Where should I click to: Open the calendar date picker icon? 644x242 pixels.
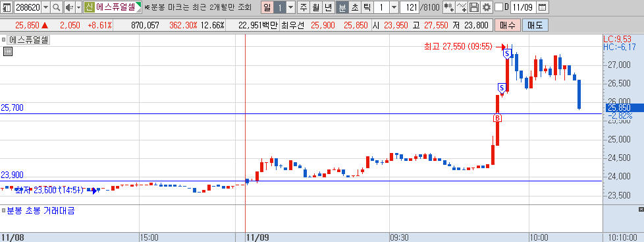click(542, 7)
